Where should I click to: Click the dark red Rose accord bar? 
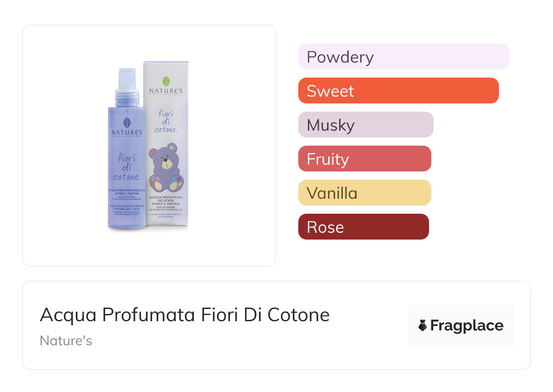(x=363, y=227)
